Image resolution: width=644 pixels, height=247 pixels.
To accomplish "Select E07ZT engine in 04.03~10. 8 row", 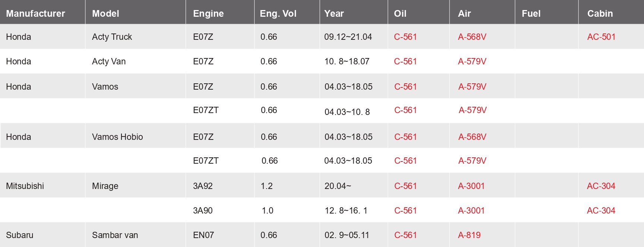I will (206, 110).
